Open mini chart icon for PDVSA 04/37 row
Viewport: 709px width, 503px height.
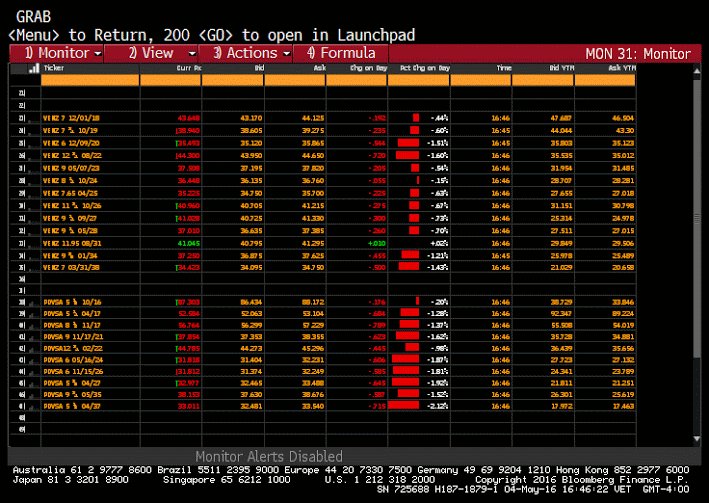[x=32, y=407]
